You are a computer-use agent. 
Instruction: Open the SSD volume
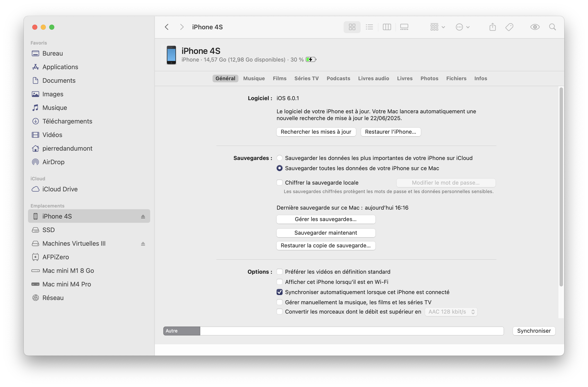pyautogui.click(x=89, y=230)
